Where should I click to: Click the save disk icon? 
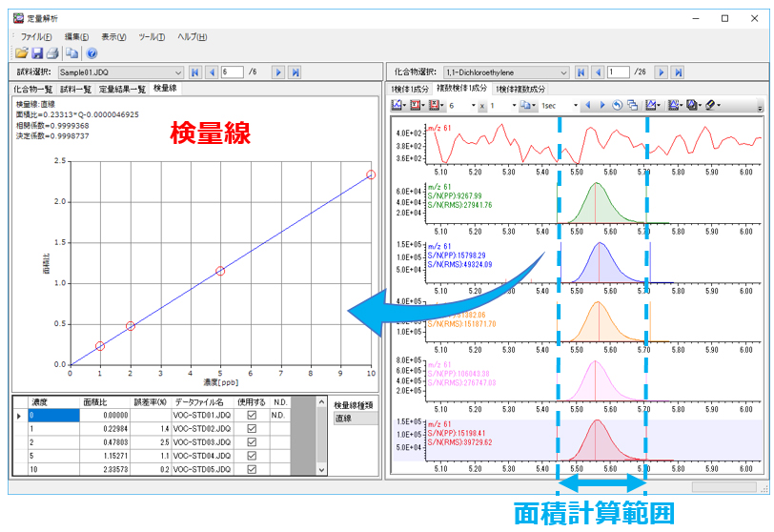coord(37,53)
